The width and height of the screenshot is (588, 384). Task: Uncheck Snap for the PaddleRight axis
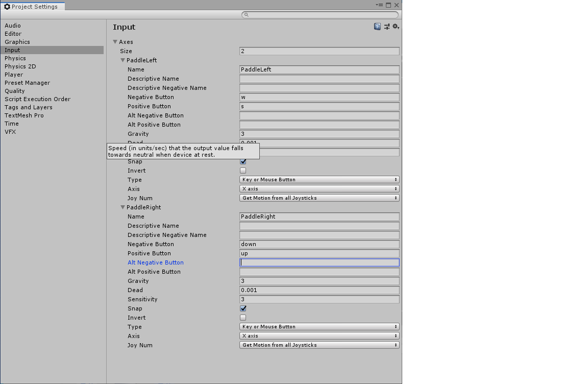click(x=243, y=308)
